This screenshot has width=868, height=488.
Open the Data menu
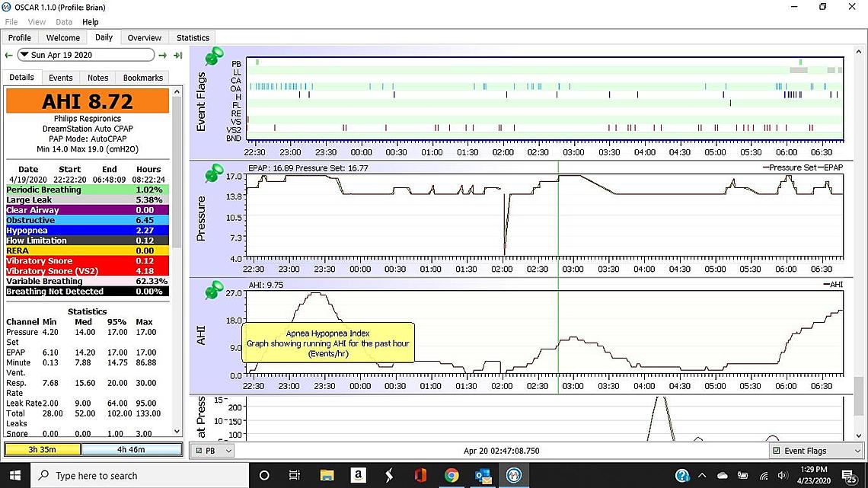pos(64,22)
